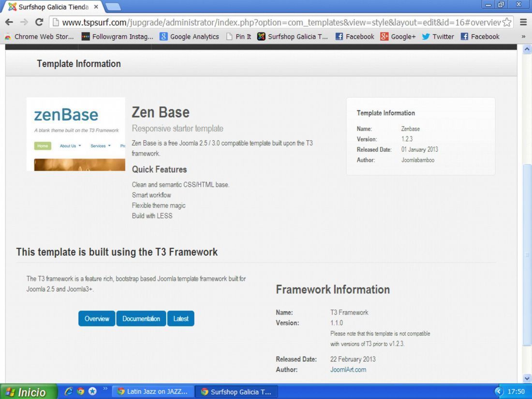Screen dimensions: 532x399
Task: Launch Internet Explorer from quick launch
Action: [x=68, y=391]
